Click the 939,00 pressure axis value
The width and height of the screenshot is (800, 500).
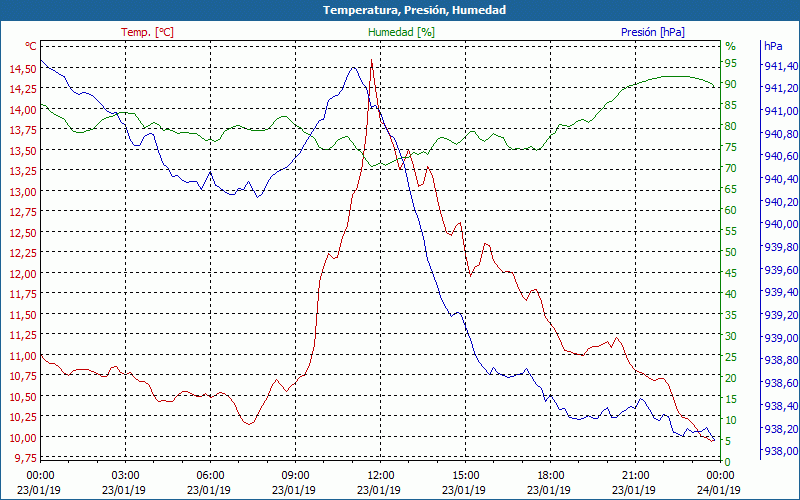coord(781,338)
